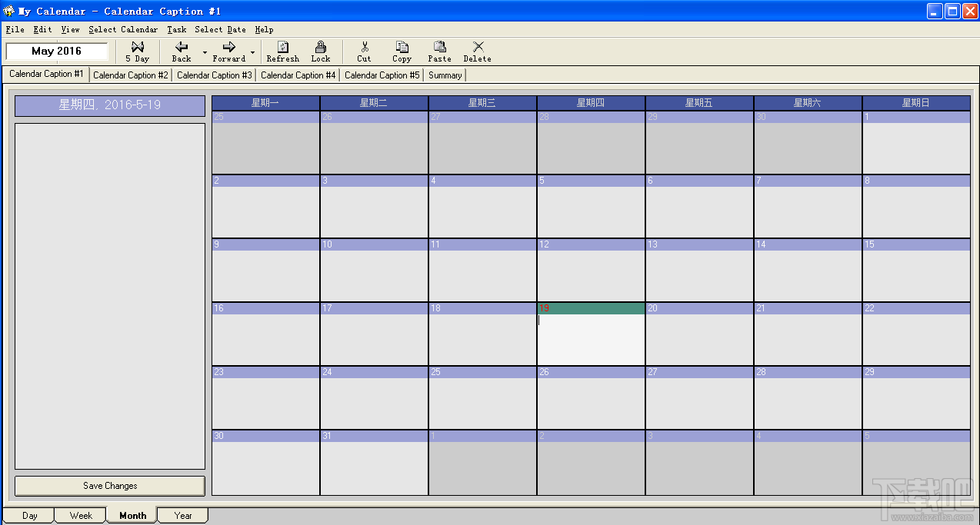Switch to Calendar Caption #1 tab
This screenshot has width=980, height=525.
pyautogui.click(x=46, y=74)
